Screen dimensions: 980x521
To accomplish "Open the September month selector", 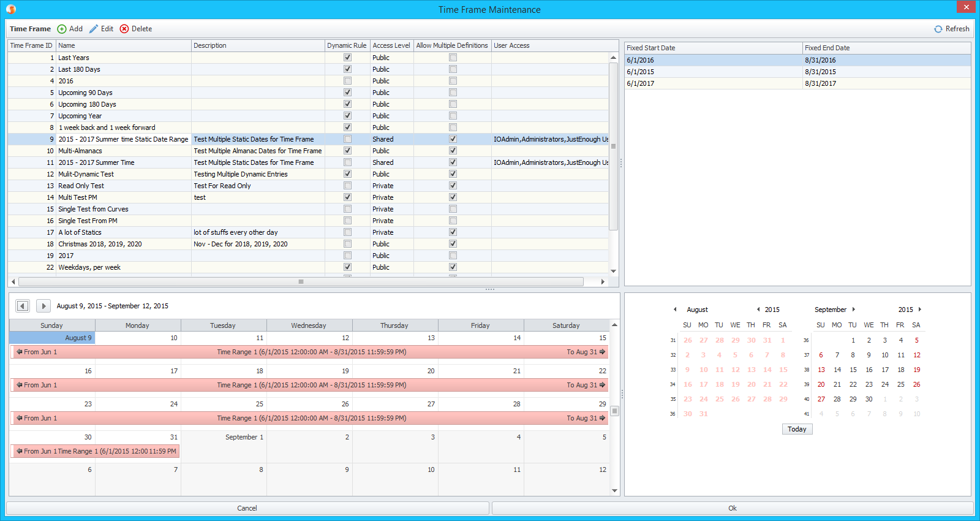I will pos(831,310).
